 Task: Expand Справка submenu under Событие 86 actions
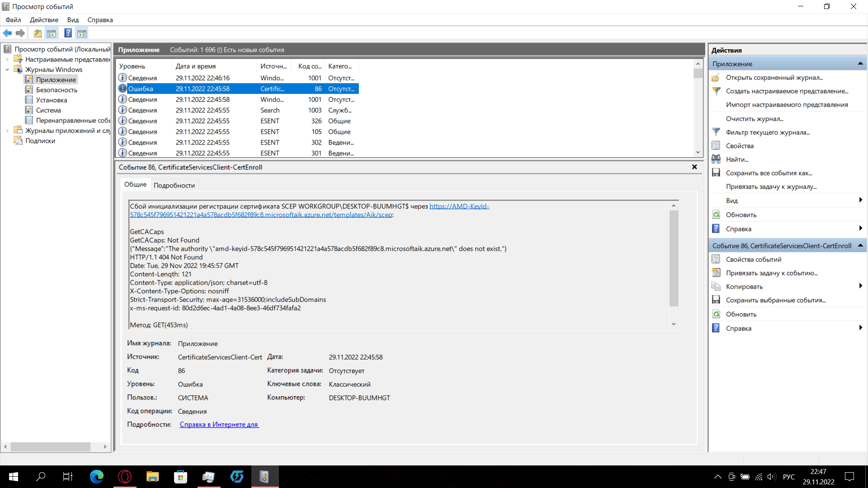tap(861, 328)
